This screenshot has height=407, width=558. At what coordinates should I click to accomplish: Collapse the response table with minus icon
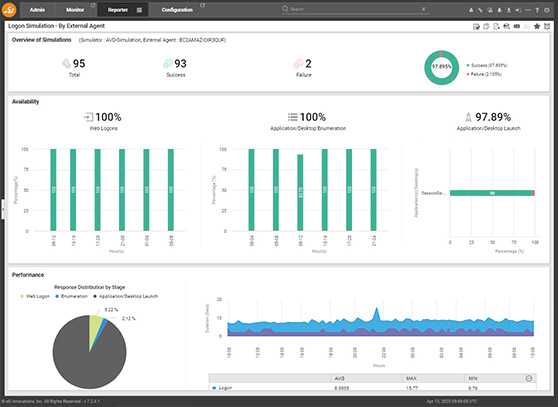(x=529, y=378)
